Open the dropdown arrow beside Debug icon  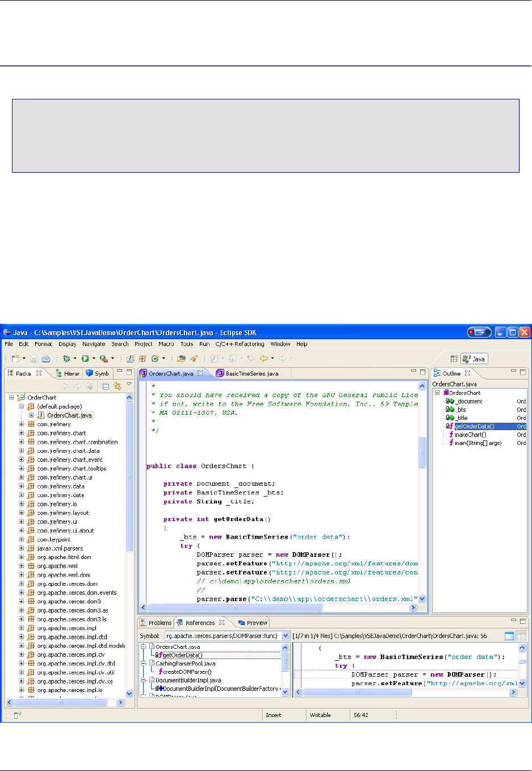(x=75, y=359)
